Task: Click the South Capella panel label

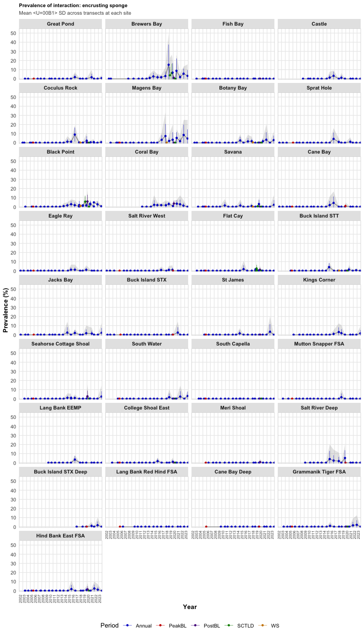Action: point(233,344)
